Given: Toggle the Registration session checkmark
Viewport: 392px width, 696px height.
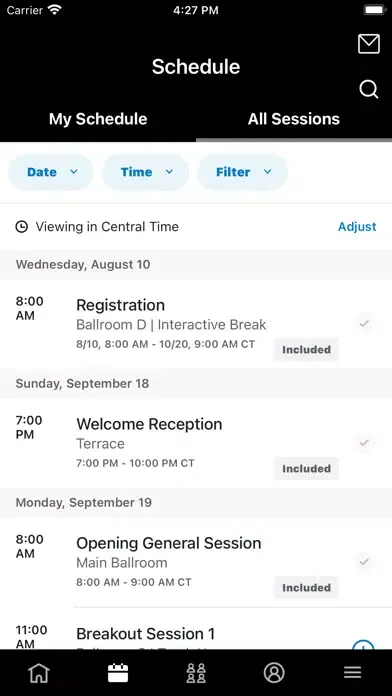Looking at the screenshot, I should (x=364, y=324).
